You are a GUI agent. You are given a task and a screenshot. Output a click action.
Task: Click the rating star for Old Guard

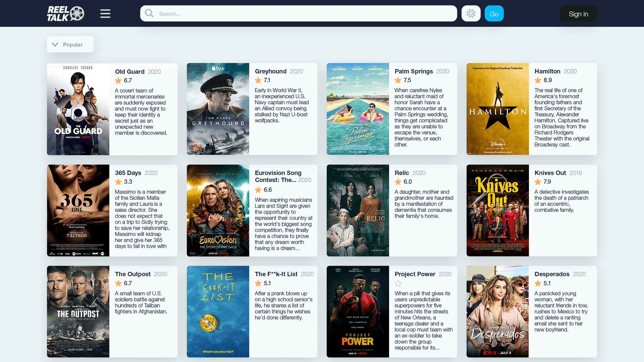tap(118, 80)
